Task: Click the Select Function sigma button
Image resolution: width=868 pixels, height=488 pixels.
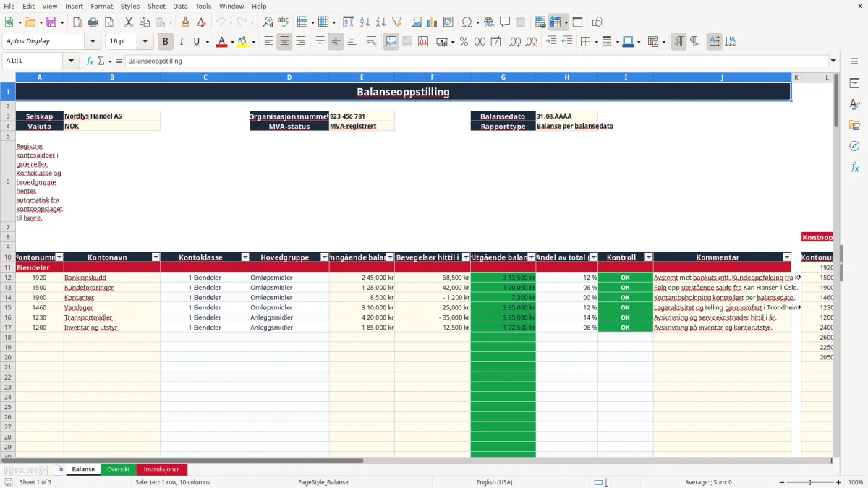Action: (101, 61)
